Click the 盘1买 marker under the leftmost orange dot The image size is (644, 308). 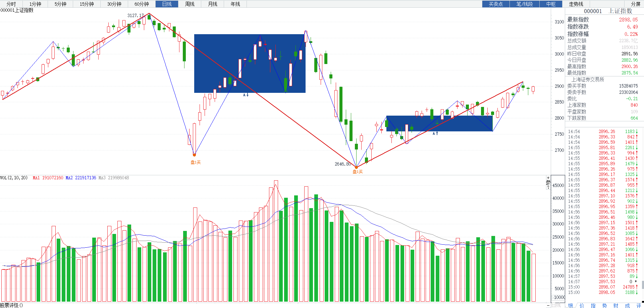click(196, 162)
